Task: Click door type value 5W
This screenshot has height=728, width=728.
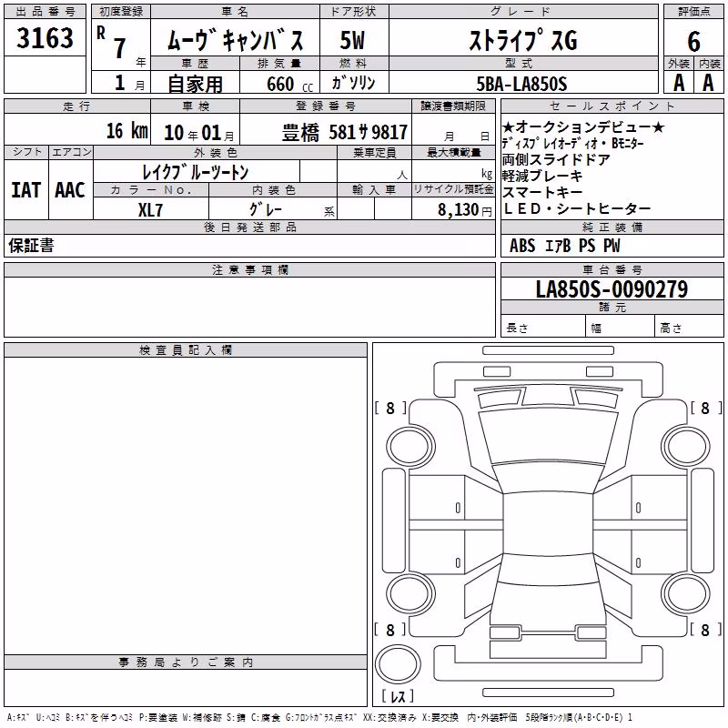Action: tap(353, 40)
